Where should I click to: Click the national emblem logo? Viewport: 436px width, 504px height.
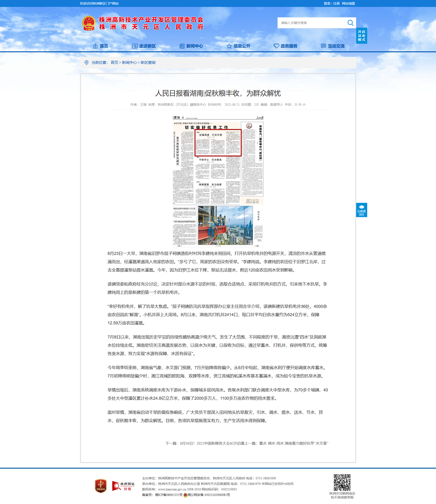tap(89, 23)
